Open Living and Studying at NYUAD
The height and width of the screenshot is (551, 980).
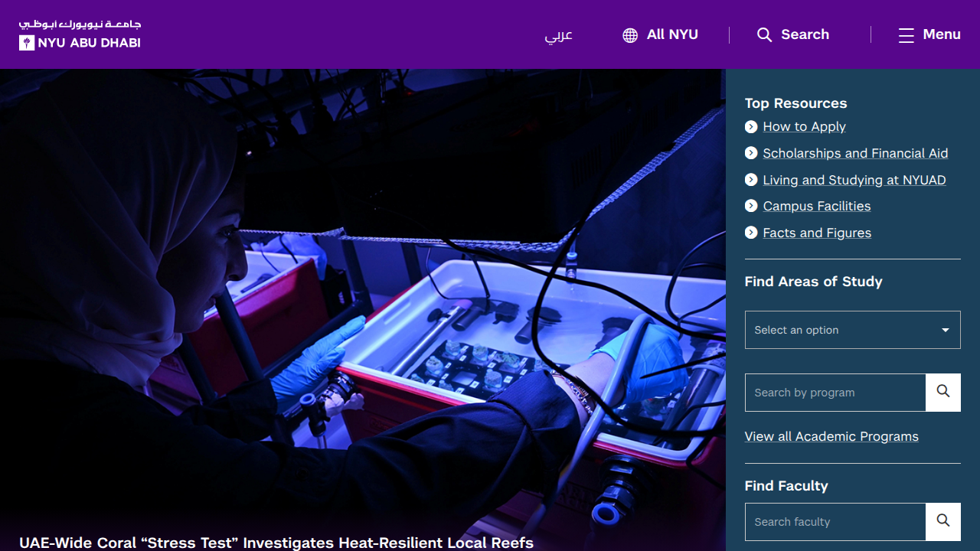click(x=854, y=180)
